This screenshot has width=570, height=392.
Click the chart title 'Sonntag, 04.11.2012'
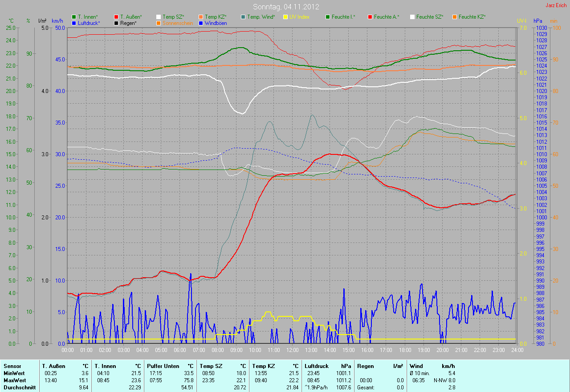pos(285,7)
